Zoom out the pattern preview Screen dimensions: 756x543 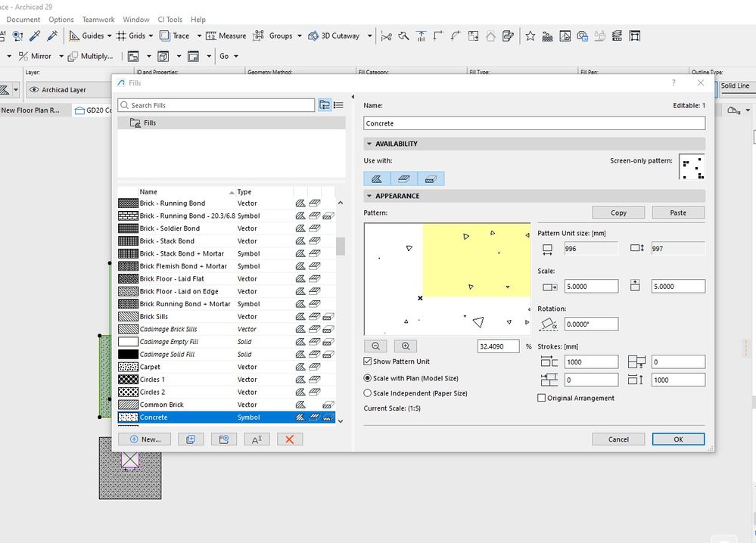pos(376,346)
